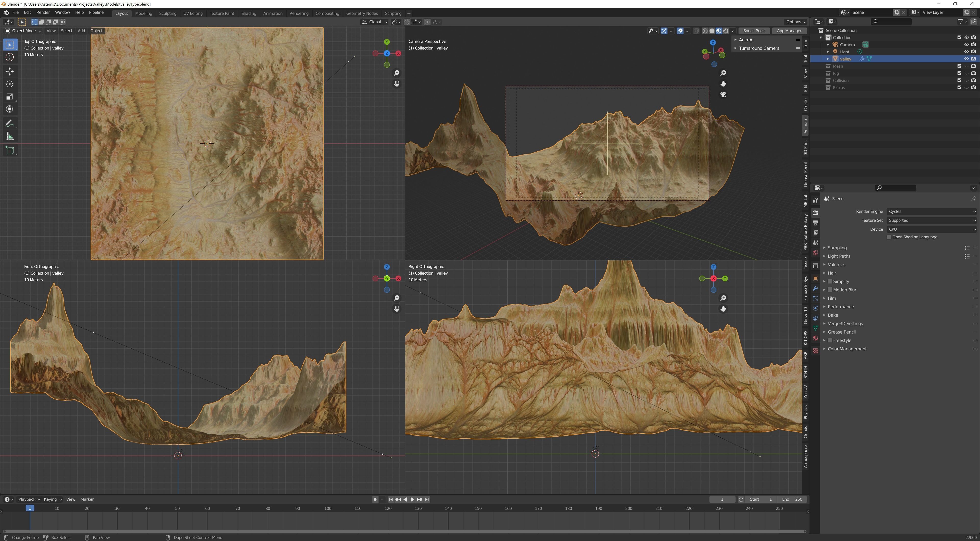Image resolution: width=980 pixels, height=541 pixels.
Task: Open Render properties tab icon
Action: tap(815, 213)
